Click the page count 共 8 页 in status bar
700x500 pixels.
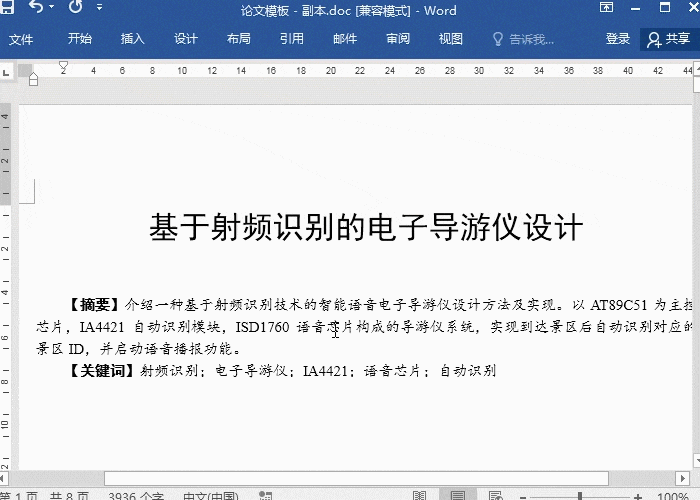click(69, 496)
